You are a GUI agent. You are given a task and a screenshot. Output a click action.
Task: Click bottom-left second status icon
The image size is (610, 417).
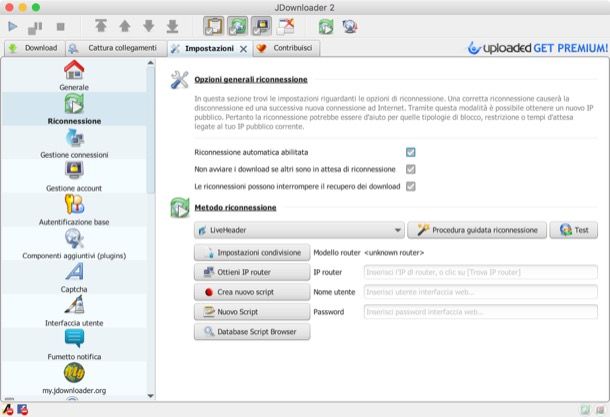pyautogui.click(x=22, y=410)
